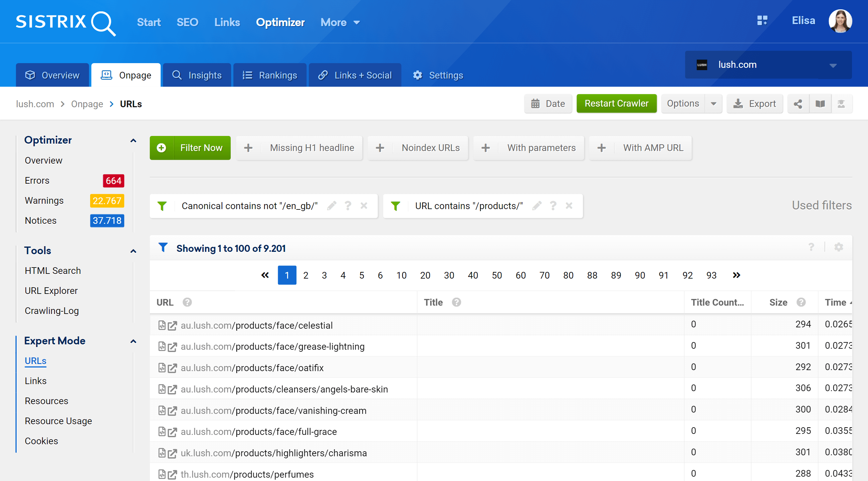Click Restart Crawler button
Viewport: 868px width, 481px height.
[x=617, y=104]
